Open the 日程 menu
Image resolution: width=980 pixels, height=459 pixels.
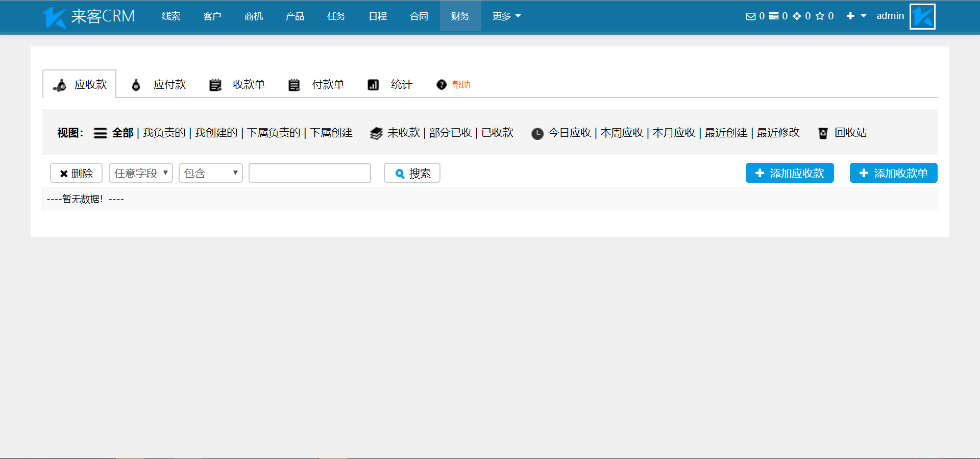tap(378, 16)
